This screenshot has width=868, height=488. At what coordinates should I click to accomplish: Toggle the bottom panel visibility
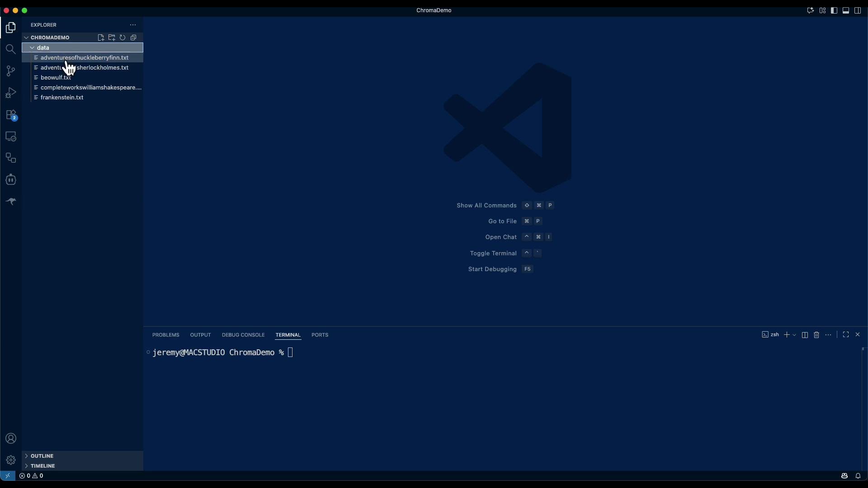click(x=846, y=10)
